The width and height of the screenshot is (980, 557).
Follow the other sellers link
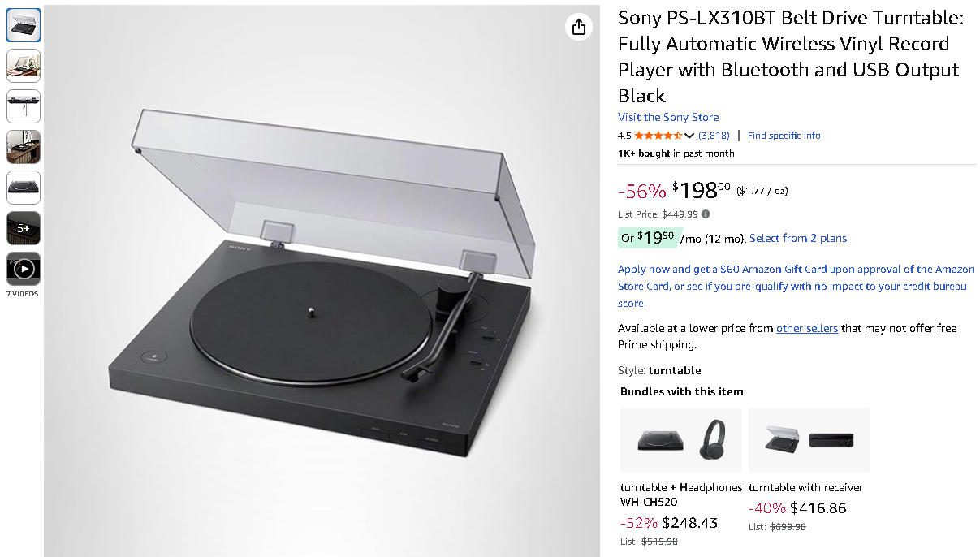[x=806, y=328]
